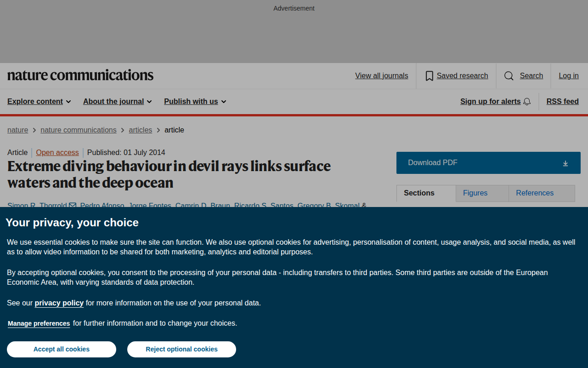
Task: Click the bookmark icon beside Saved research
Action: pos(429,76)
